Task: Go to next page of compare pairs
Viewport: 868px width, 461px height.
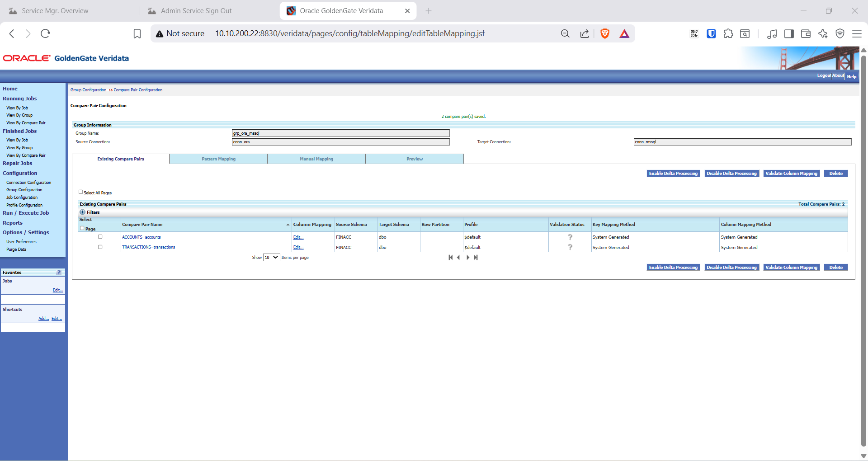Action: tap(467, 258)
